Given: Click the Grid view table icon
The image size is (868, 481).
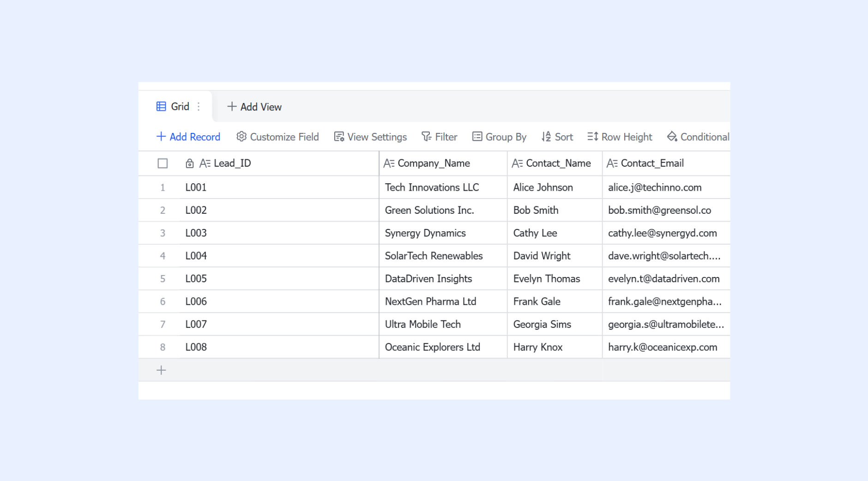Looking at the screenshot, I should (x=161, y=107).
